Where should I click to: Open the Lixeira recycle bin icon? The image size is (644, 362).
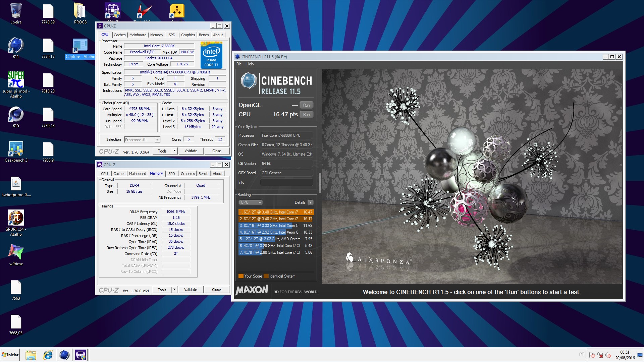(x=16, y=11)
